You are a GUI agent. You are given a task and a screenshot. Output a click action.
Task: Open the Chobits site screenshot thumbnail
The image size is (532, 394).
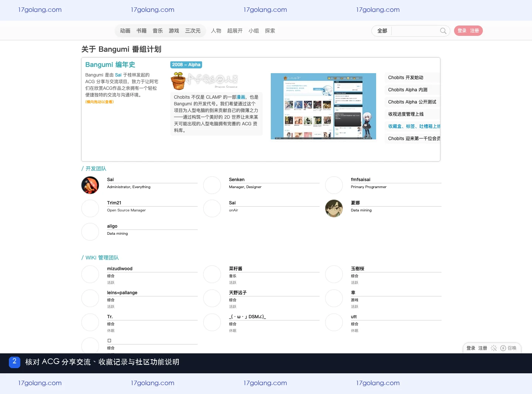click(x=323, y=106)
